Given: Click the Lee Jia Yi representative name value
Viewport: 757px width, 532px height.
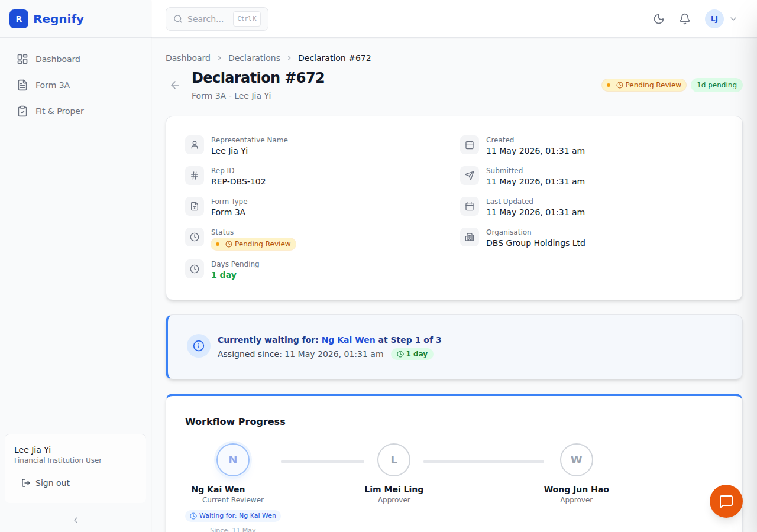Looking at the screenshot, I should (229, 151).
